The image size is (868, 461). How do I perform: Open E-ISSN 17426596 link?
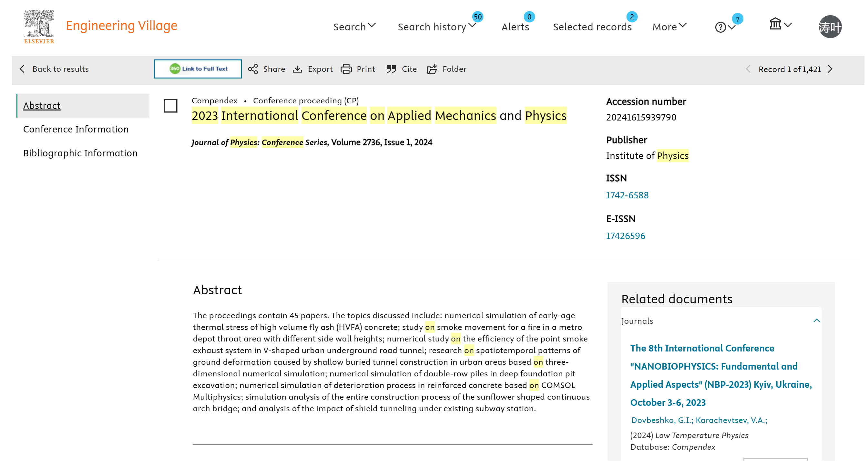pyautogui.click(x=625, y=236)
